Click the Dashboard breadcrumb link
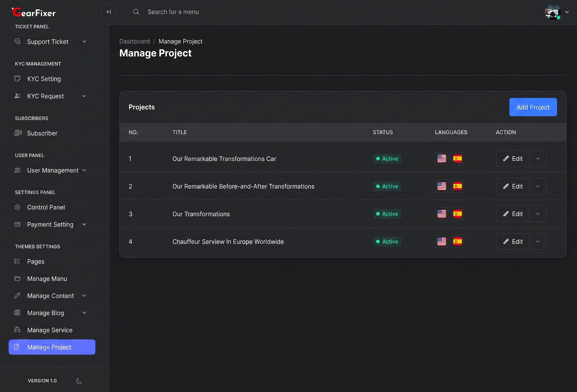 (135, 41)
